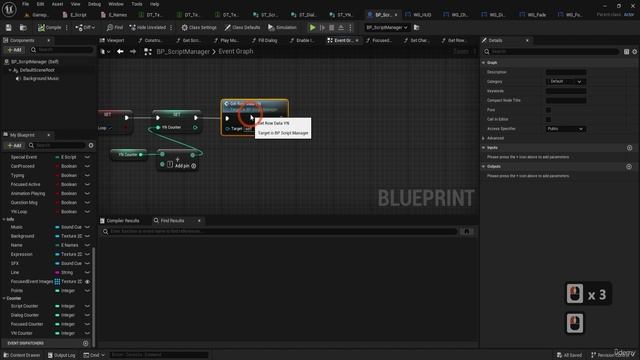This screenshot has width=640, height=360.
Task: Add a new Event Dispatcher
Action: point(85,343)
